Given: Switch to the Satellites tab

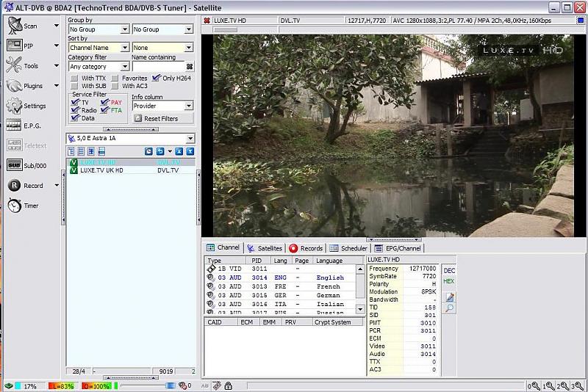Looking at the screenshot, I should 265,248.
